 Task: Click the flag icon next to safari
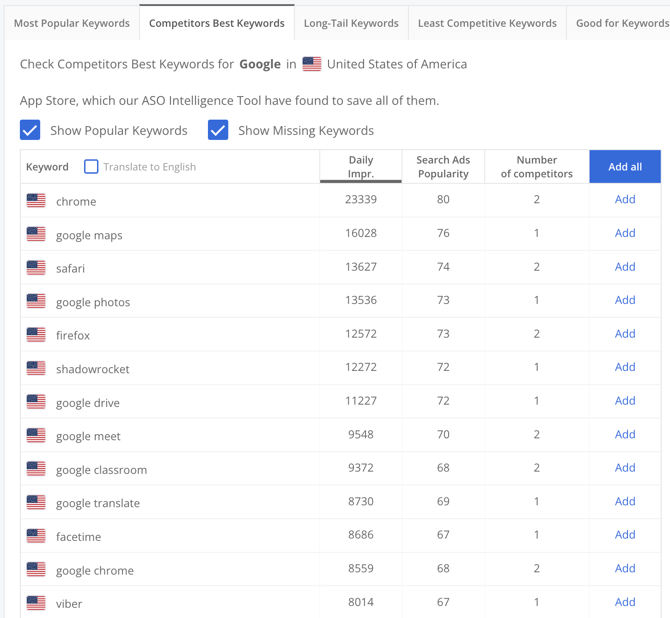(x=36, y=268)
